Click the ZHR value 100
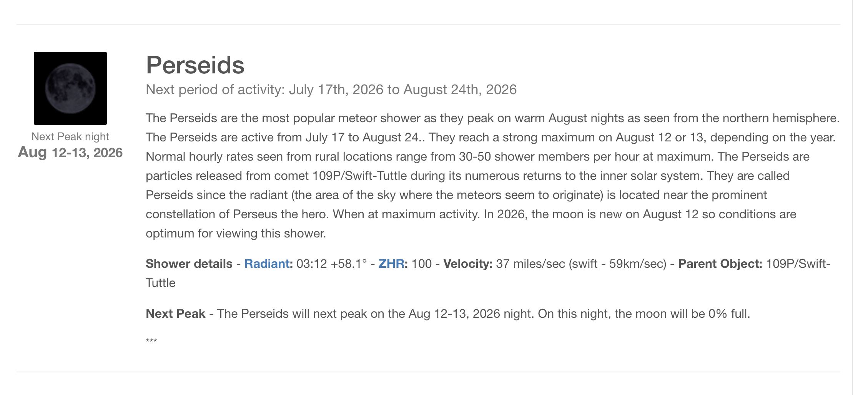The image size is (868, 395). point(422,264)
